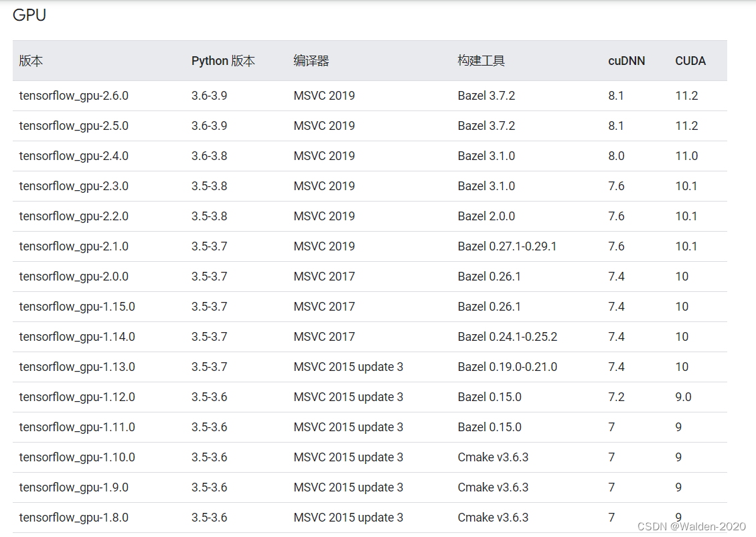Image resolution: width=756 pixels, height=537 pixels.
Task: Click the Bazel 2.0.0 cell
Action: (486, 216)
